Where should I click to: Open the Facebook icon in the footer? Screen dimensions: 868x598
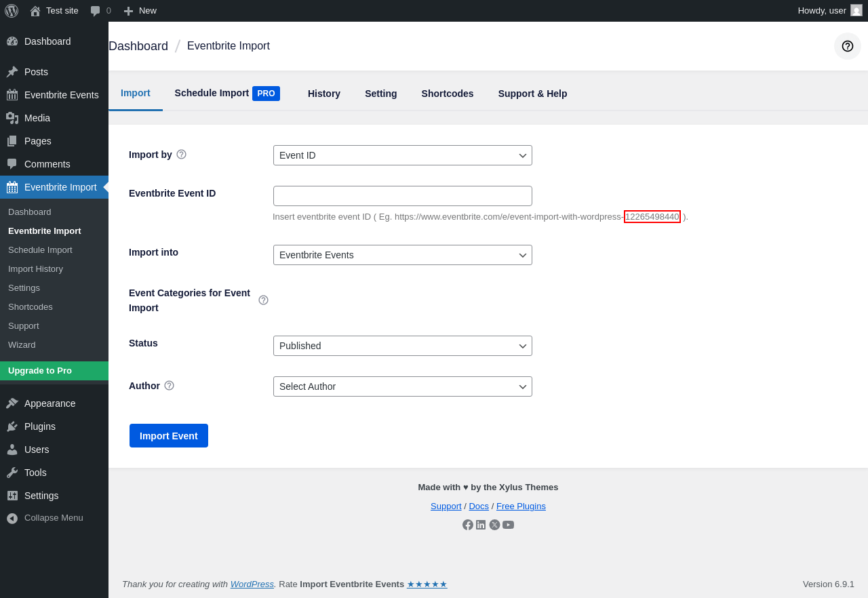pos(468,525)
